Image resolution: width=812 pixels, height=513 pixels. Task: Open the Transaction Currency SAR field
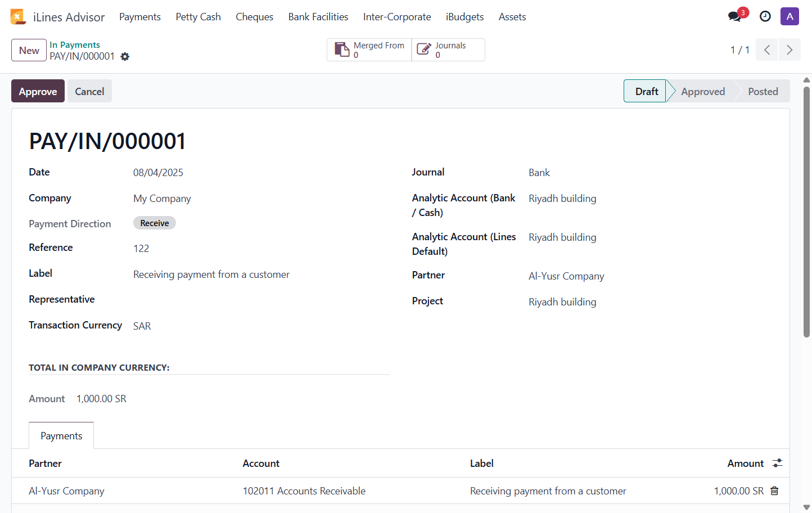pos(142,326)
